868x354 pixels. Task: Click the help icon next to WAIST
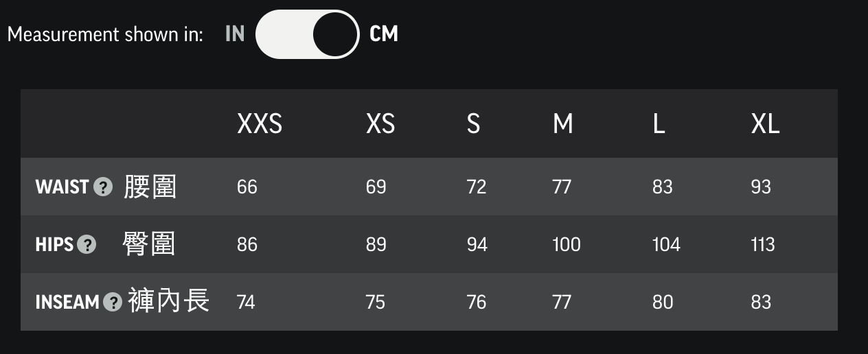click(x=103, y=187)
